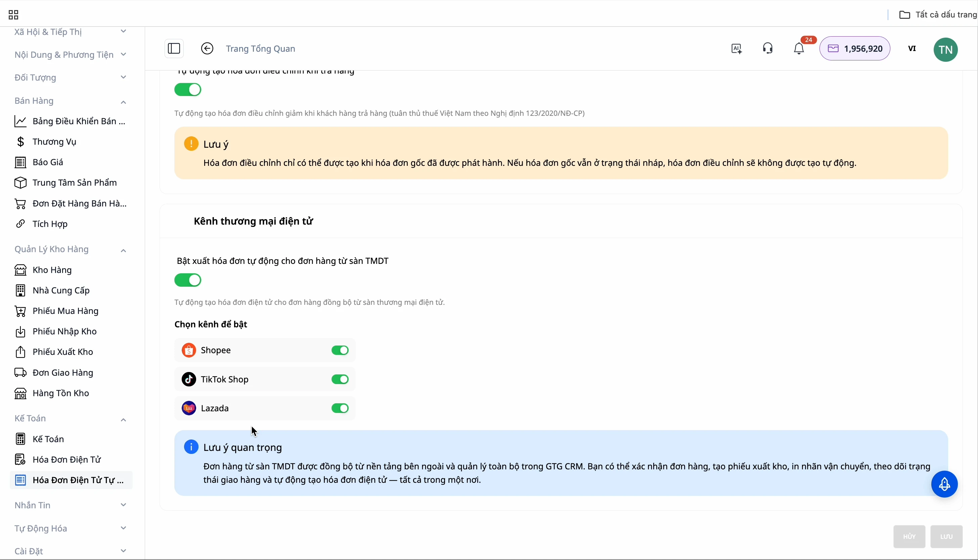
Task: Click the blue rocket floating button
Action: click(944, 484)
